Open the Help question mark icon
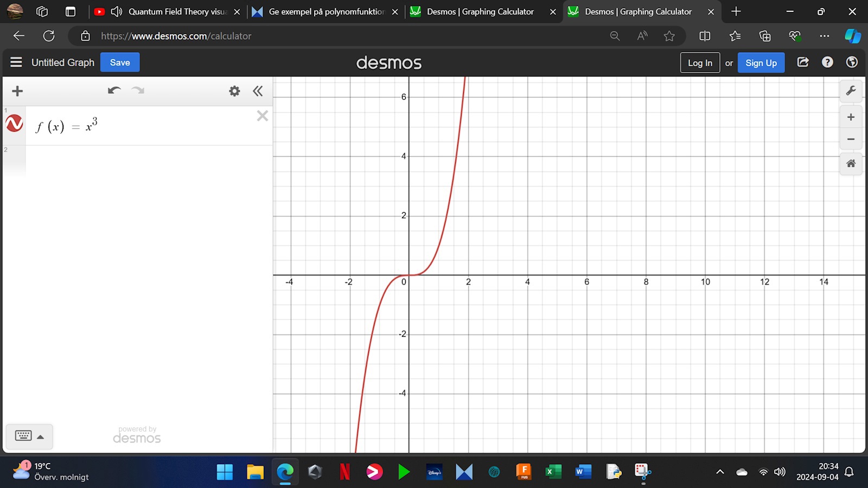The image size is (868, 488). (x=827, y=62)
